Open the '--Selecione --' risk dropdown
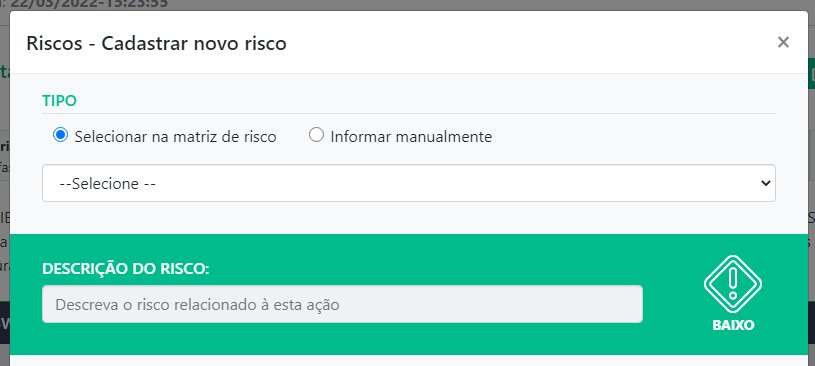Screen dimensions: 815x366 409,183
